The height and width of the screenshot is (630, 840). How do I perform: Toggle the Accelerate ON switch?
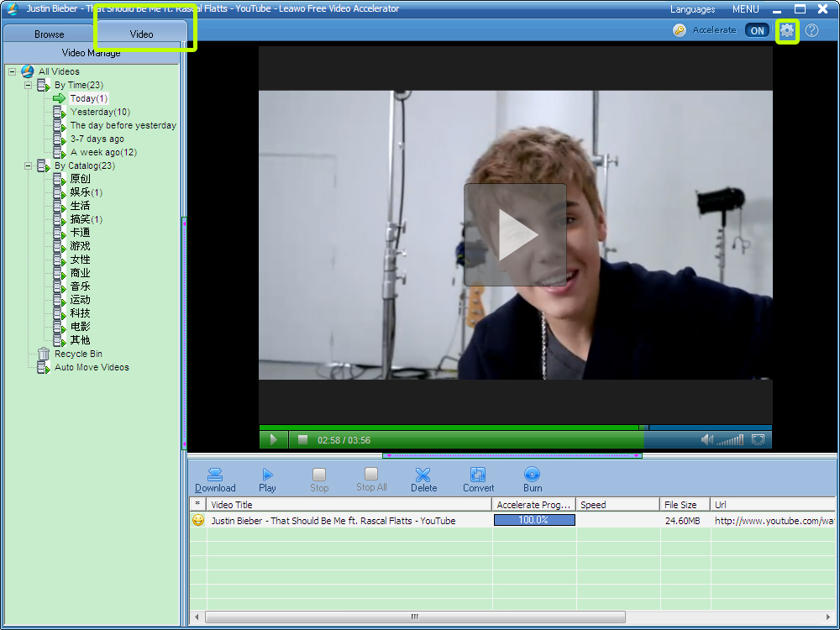pyautogui.click(x=757, y=30)
